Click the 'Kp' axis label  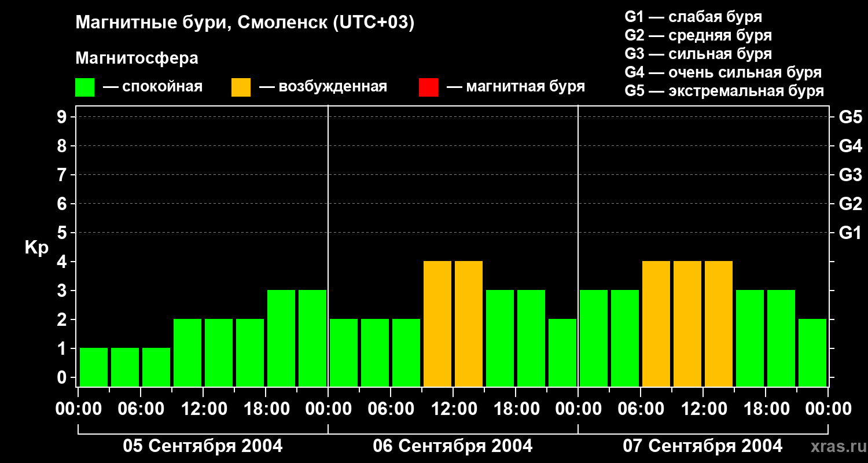click(x=37, y=248)
